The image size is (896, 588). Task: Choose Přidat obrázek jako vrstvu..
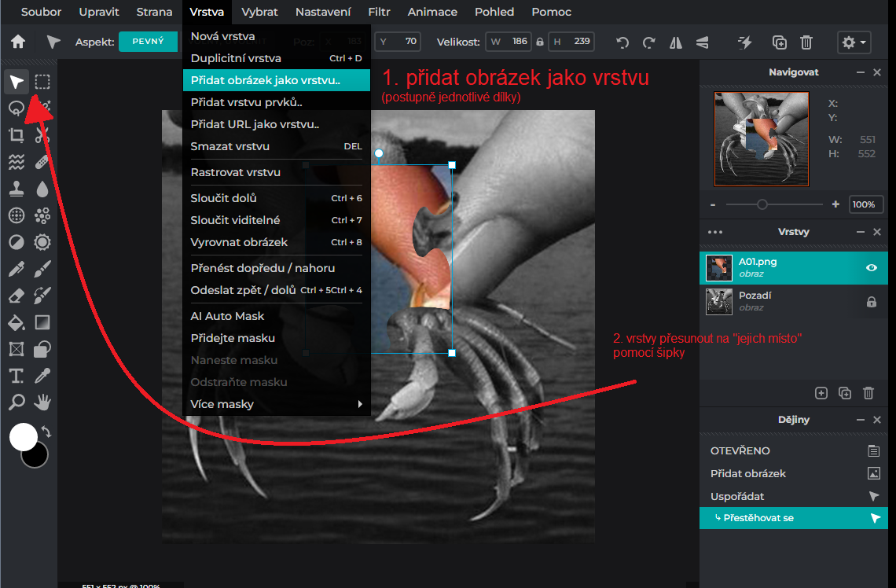277,80
